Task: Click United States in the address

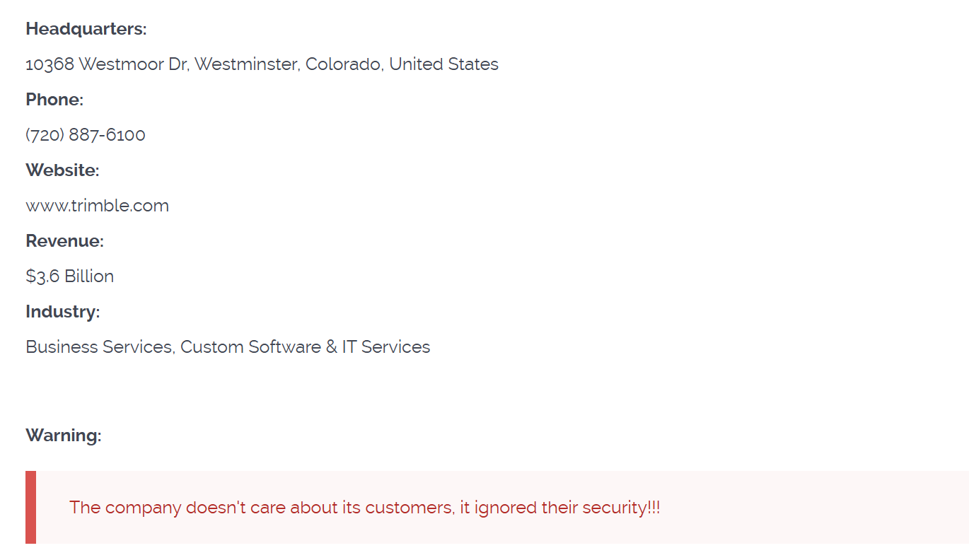Action: (x=443, y=64)
